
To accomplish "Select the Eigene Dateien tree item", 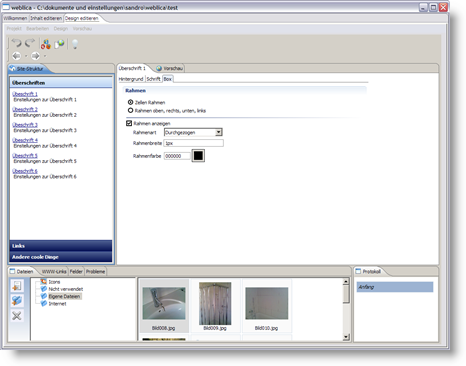I will 64,296.
